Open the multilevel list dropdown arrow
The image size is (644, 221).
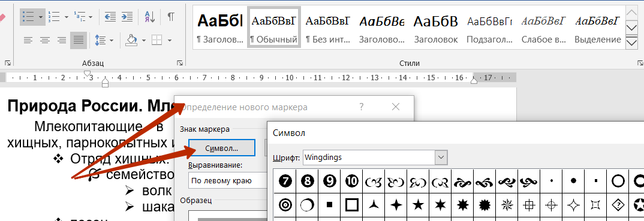[x=91, y=17]
